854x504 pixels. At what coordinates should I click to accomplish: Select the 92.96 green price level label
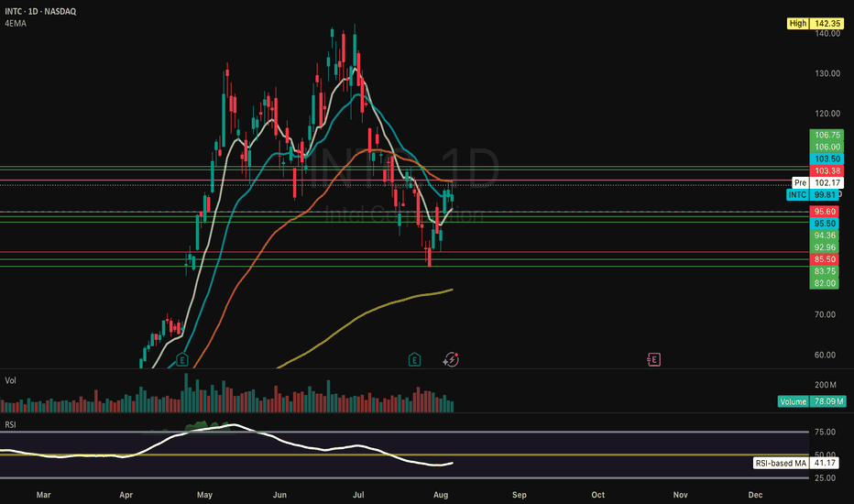[824, 247]
